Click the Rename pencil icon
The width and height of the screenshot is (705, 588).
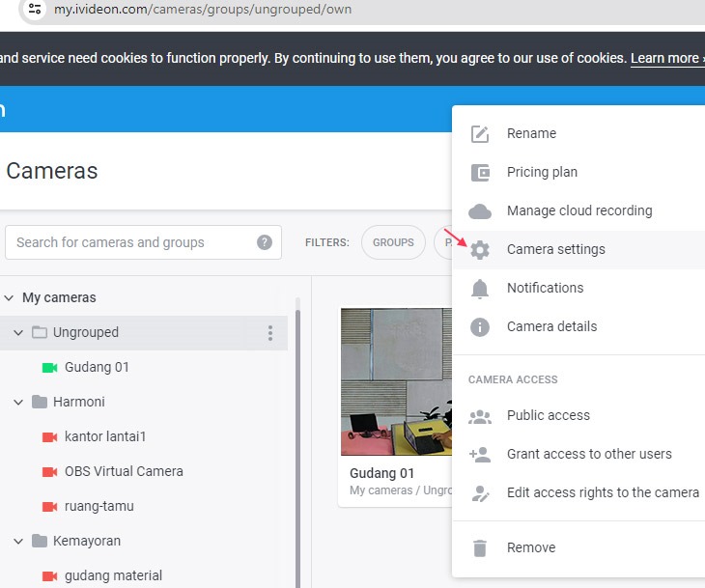coord(480,134)
